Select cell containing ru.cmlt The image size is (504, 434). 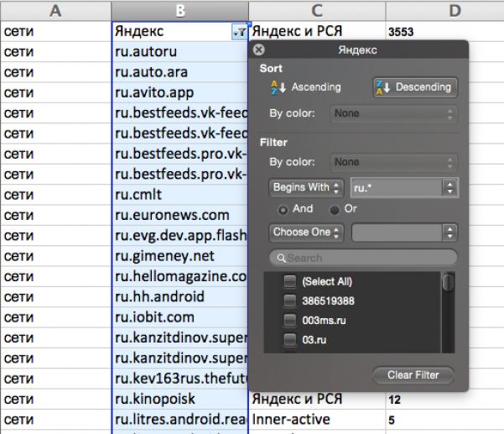[x=180, y=195]
